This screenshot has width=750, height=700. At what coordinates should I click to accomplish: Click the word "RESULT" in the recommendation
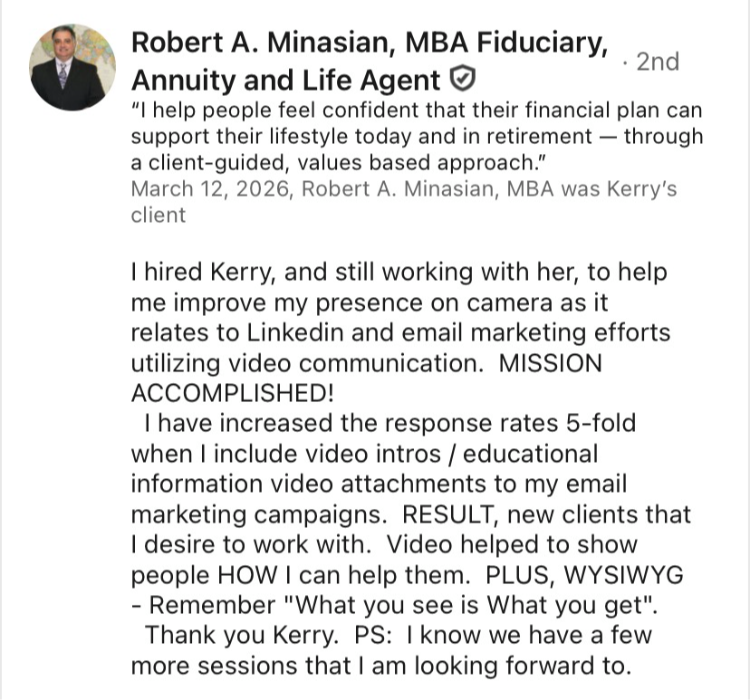448,514
